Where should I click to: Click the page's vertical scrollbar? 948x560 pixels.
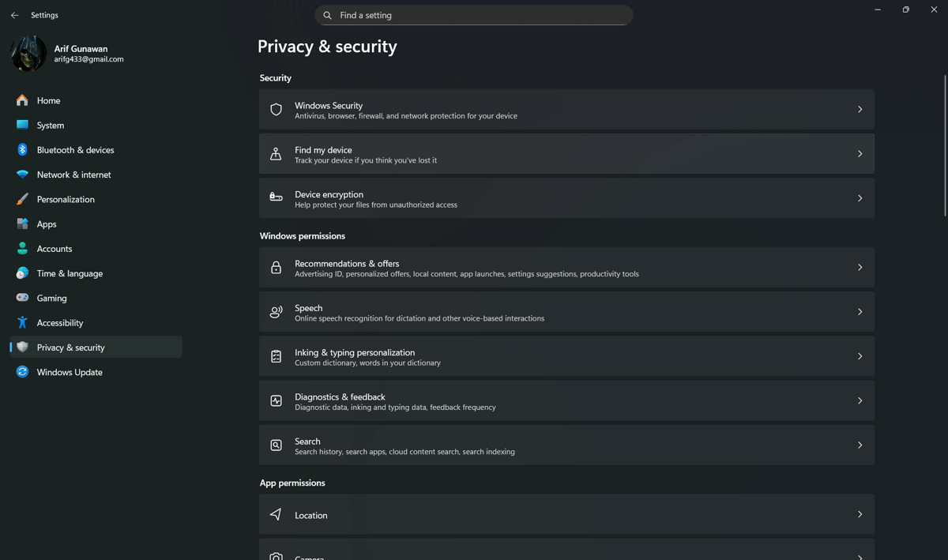[945, 146]
